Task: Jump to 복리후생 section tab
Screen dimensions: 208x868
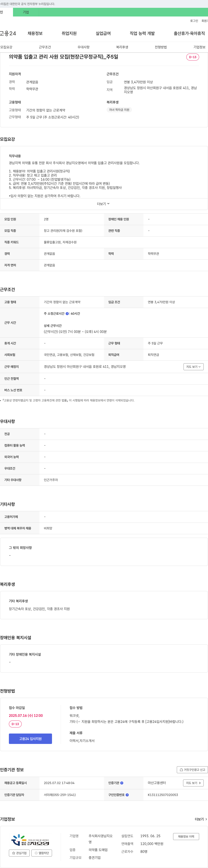Action: click(x=122, y=47)
